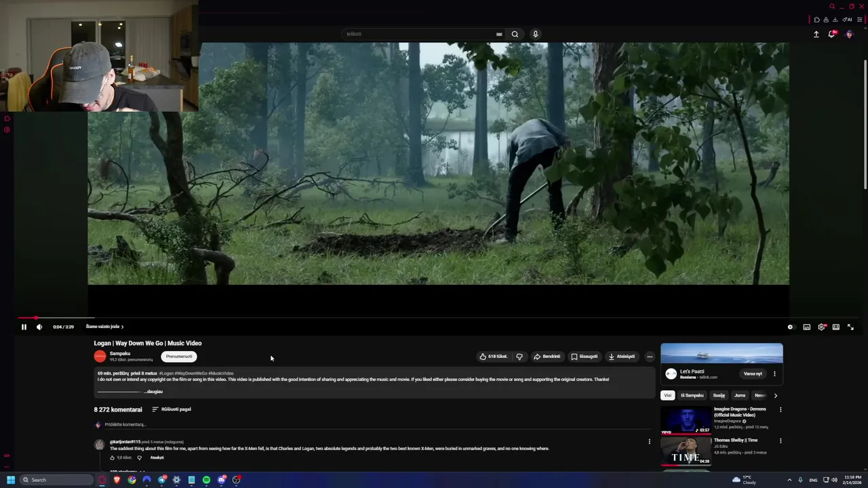Select the 'Visi' filter chip
This screenshot has height=488, width=868.
click(668, 395)
